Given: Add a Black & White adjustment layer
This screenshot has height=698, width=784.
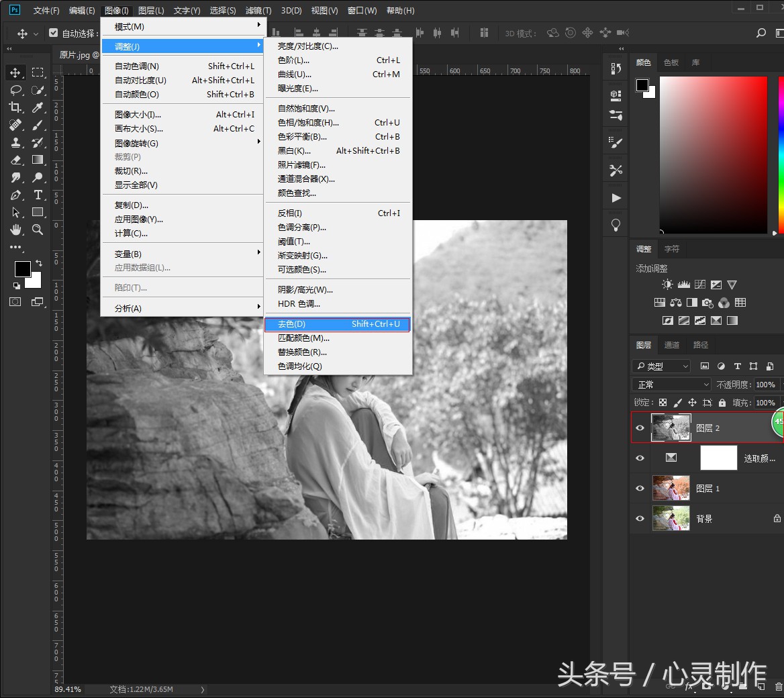Looking at the screenshot, I should tap(692, 303).
